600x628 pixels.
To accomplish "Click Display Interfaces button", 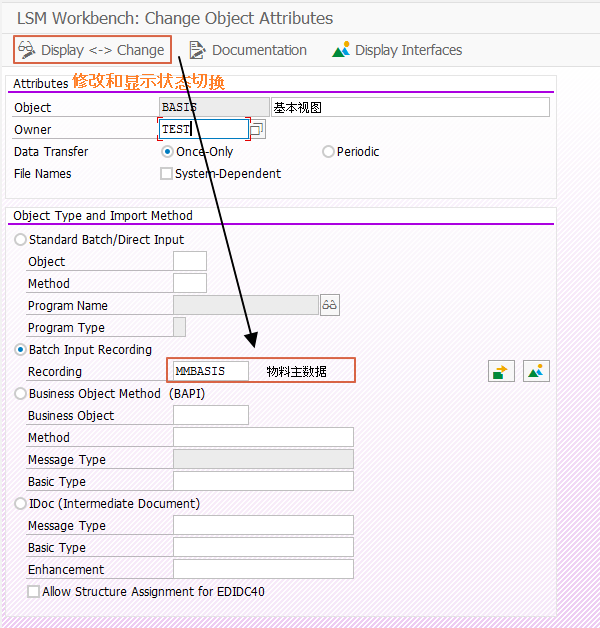I will (397, 50).
